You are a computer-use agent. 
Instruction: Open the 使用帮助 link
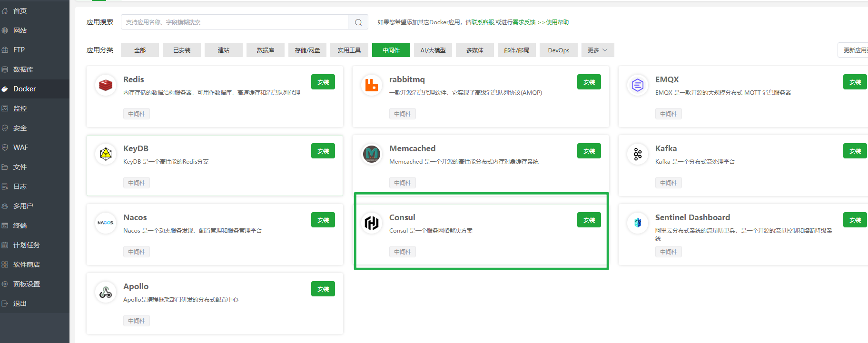click(x=557, y=22)
